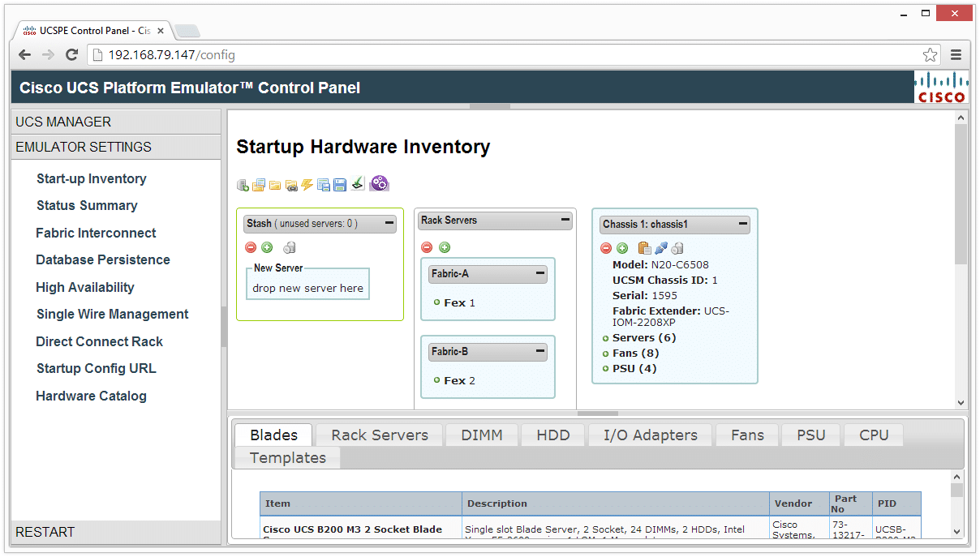Screen dimensions: 980x557
Task: Collapse the Chassis 1 panel
Action: pos(742,224)
